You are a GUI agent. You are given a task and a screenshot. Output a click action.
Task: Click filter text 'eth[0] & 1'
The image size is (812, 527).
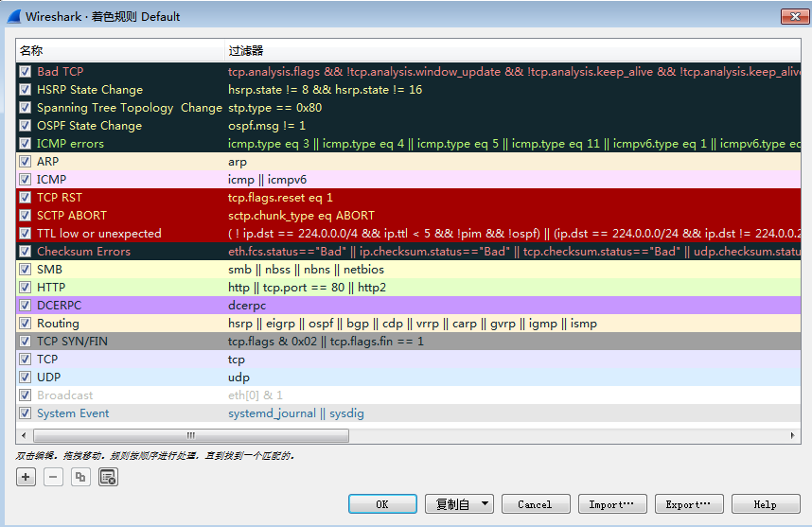tap(256, 395)
